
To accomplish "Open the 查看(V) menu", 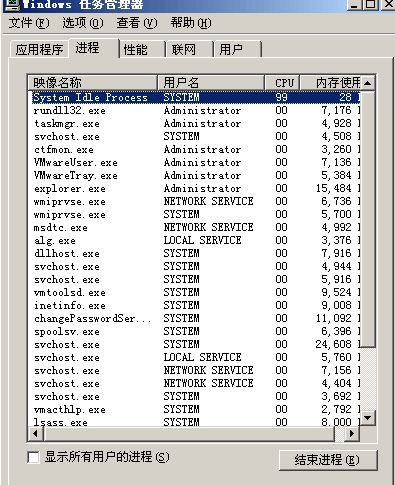I will (137, 23).
